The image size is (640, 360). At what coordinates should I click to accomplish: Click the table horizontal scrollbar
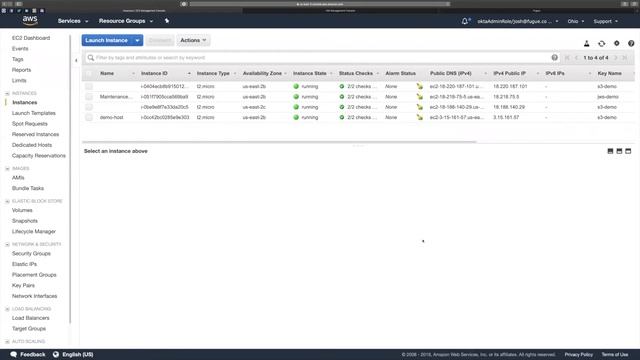click(x=279, y=142)
